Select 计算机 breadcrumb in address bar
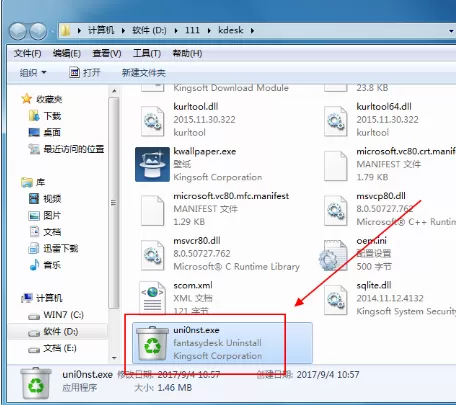Screen dimensions: 456x405 click(x=101, y=30)
